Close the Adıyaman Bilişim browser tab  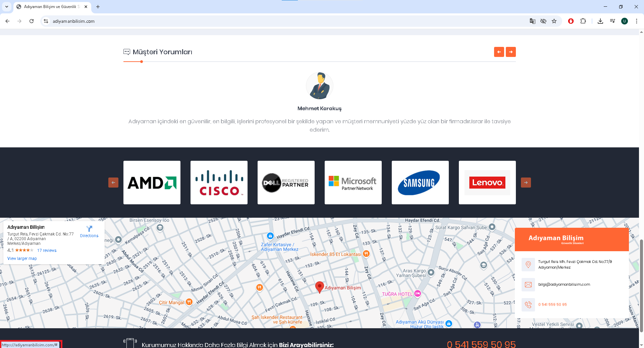tap(86, 7)
